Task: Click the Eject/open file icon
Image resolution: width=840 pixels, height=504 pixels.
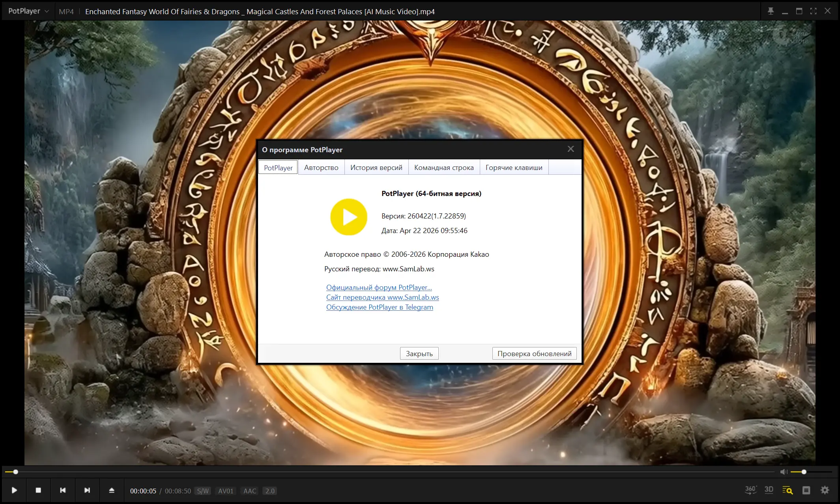Action: [112, 490]
